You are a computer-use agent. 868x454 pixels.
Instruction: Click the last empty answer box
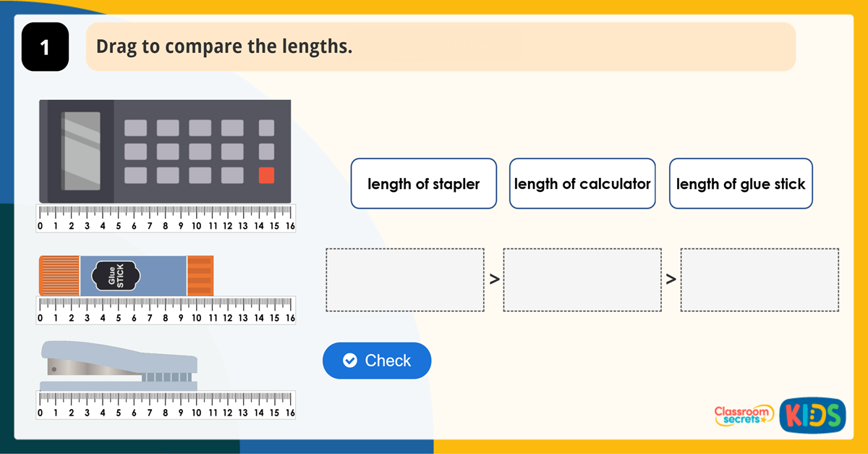(x=759, y=279)
